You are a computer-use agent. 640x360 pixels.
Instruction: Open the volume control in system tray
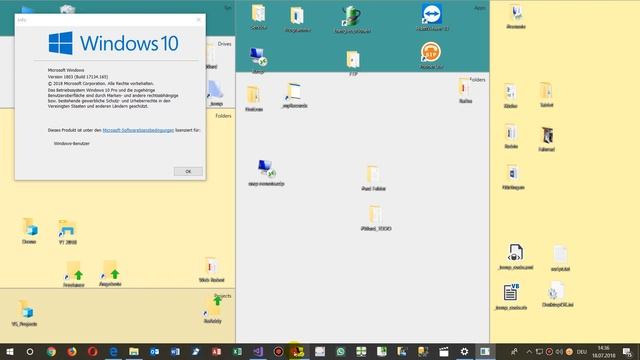tap(559, 351)
